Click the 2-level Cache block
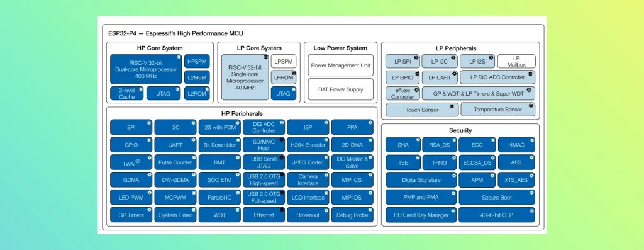Viewport: 644px width, 250px height. pyautogui.click(x=127, y=93)
